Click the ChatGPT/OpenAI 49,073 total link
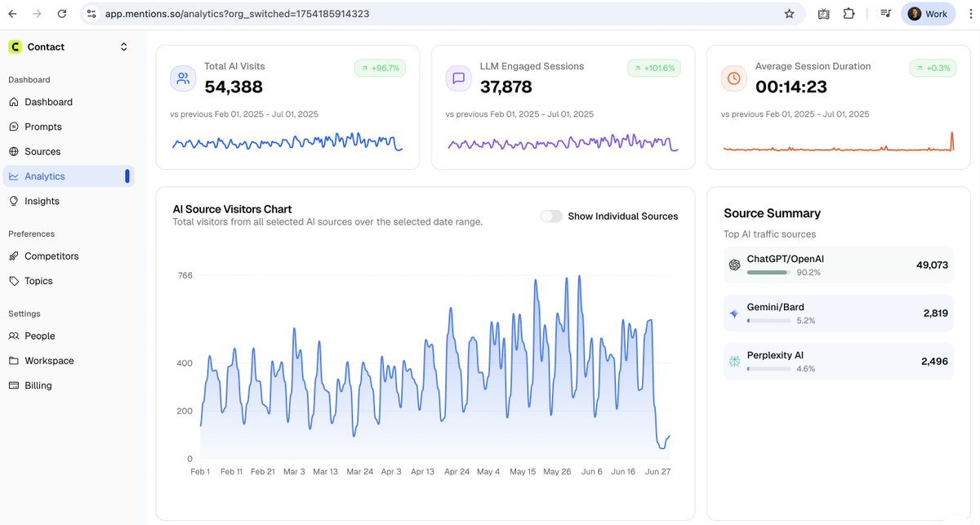Viewport: 980px width, 525px height. [x=932, y=265]
